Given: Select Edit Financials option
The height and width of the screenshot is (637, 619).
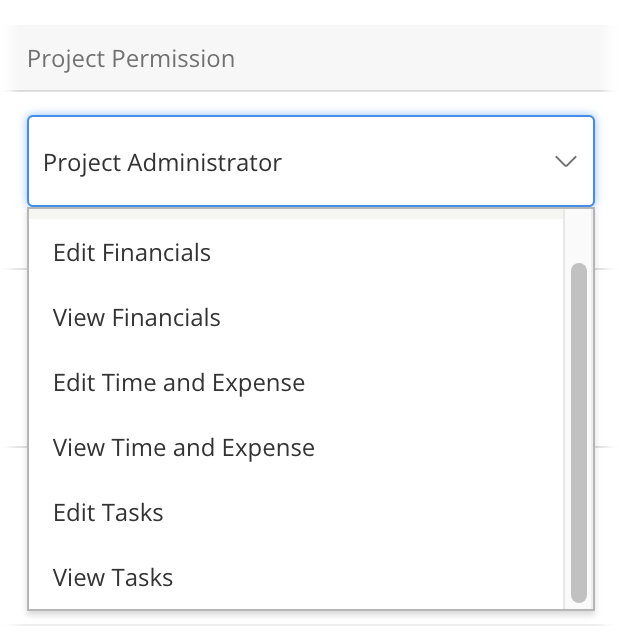Looking at the screenshot, I should (132, 253).
